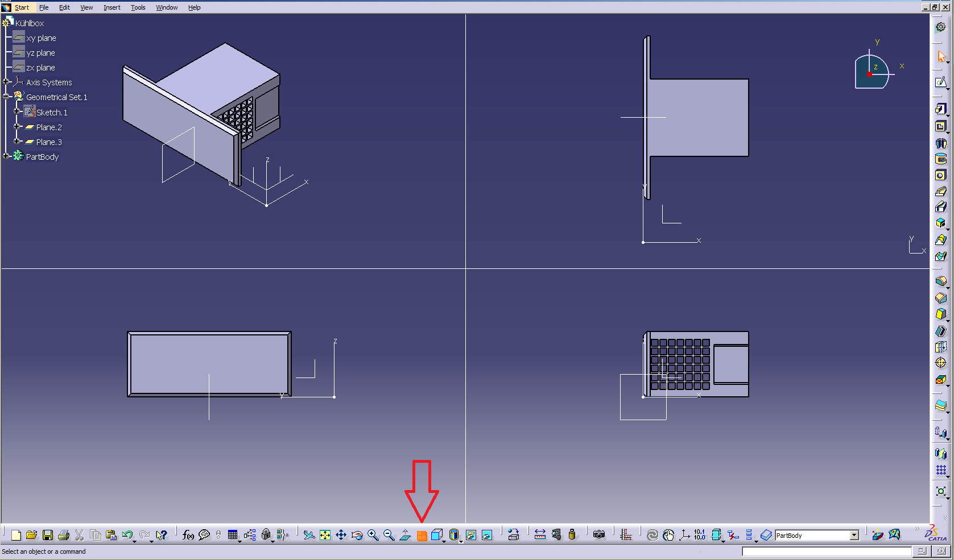The height and width of the screenshot is (560, 954).
Task: Toggle Hide/Show for selected object
Action: tap(471, 535)
